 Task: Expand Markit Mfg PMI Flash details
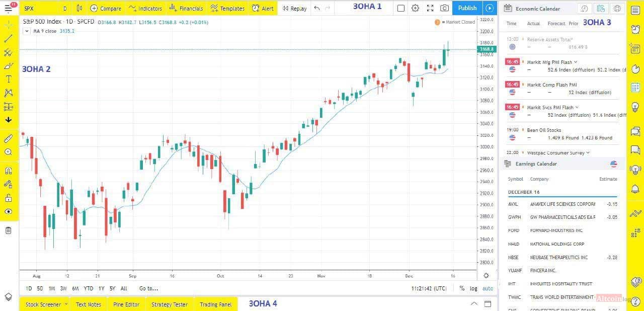pos(576,62)
